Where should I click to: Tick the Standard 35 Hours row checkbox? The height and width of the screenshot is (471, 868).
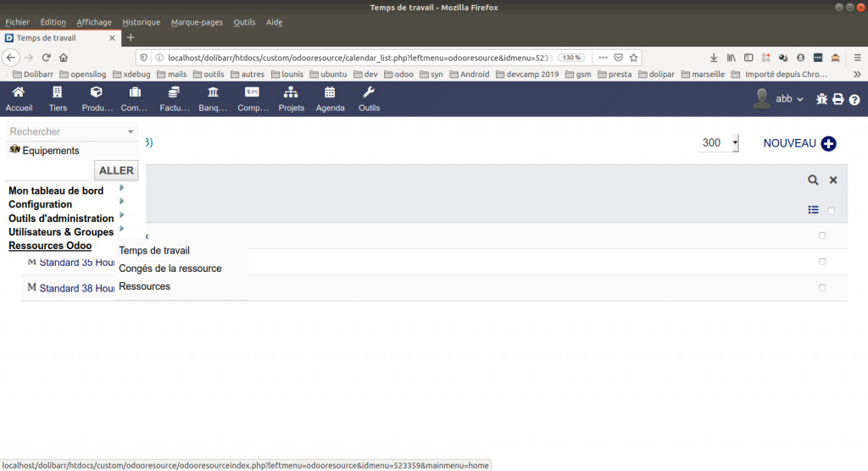pos(822,262)
